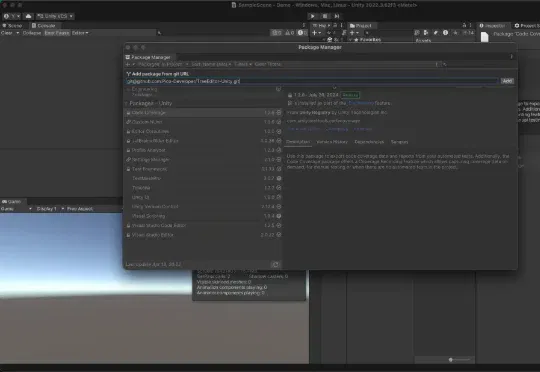The width and height of the screenshot is (540, 372).
Task: Toggle hidden packages visibility count
Action: [x=468, y=33]
